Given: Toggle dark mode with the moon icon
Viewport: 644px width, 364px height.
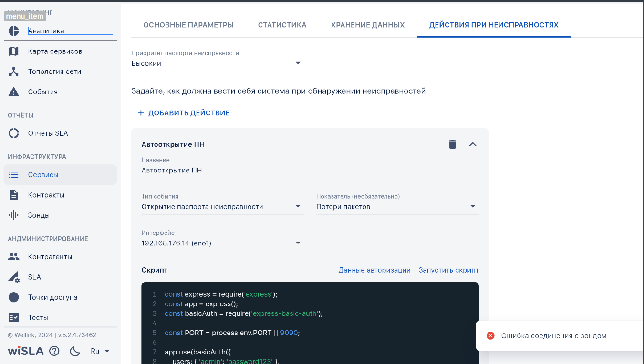Looking at the screenshot, I should pyautogui.click(x=75, y=351).
